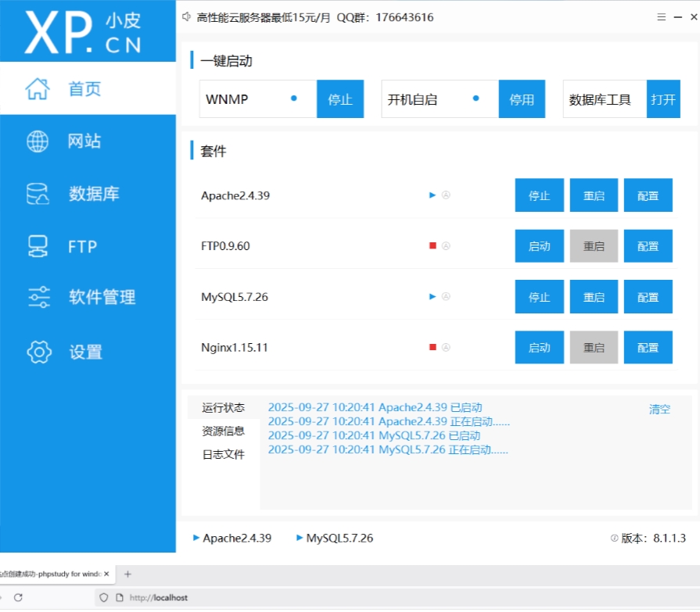Toggle Nginx1.15.11 auto-start A icon
Viewport: 700px width, 612px height.
point(446,347)
